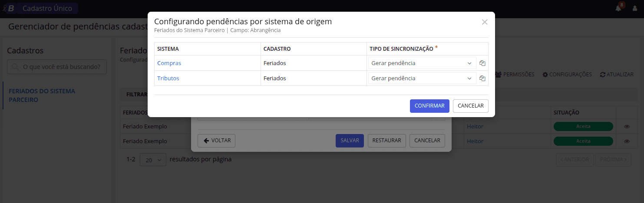The width and height of the screenshot is (644, 203).
Task: Click the copy icon in the Compras row
Action: [x=482, y=63]
